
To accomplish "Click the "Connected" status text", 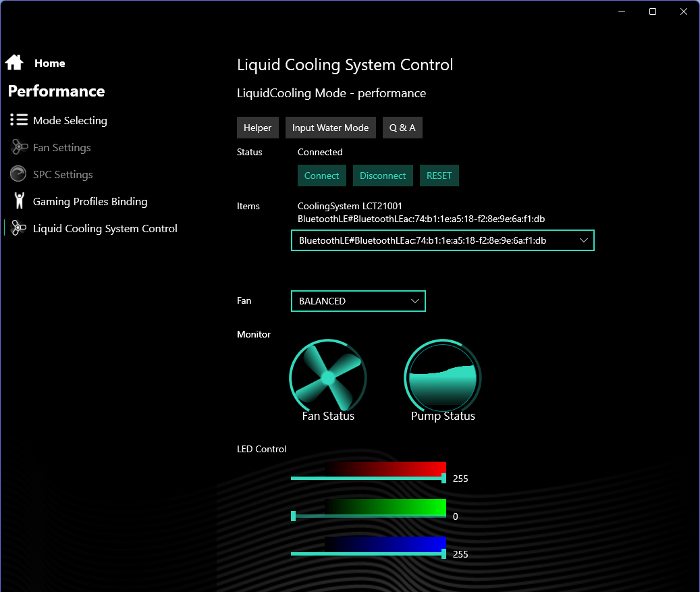I will tap(320, 153).
